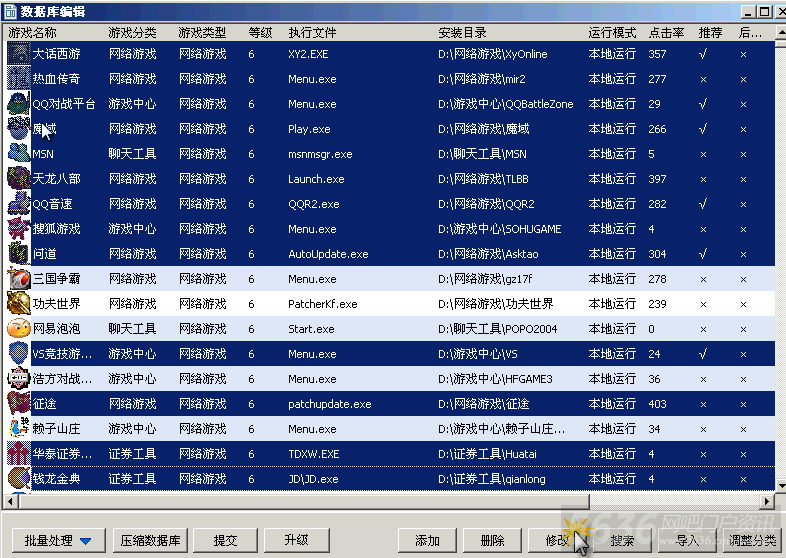Click the 升级 button
Image resolution: width=786 pixels, height=558 pixels.
[x=296, y=540]
